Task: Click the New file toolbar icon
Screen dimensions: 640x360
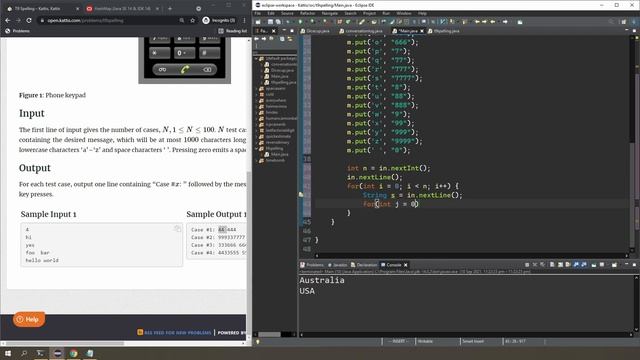Action: pyautogui.click(x=258, y=22)
